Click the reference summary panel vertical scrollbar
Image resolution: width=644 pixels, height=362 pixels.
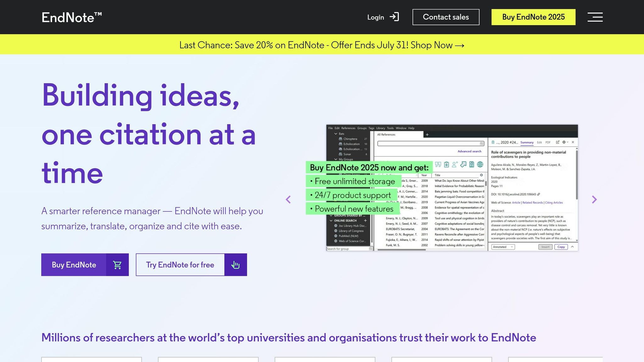click(x=577, y=174)
